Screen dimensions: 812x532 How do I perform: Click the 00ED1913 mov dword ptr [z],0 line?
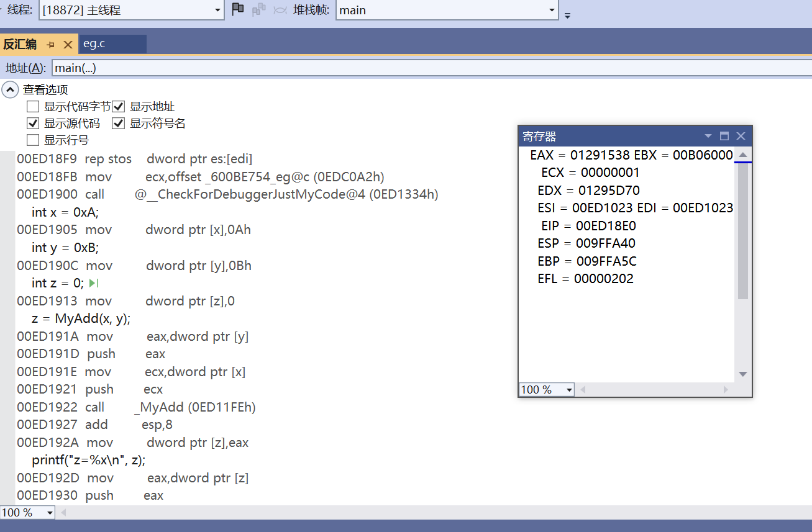coord(126,301)
